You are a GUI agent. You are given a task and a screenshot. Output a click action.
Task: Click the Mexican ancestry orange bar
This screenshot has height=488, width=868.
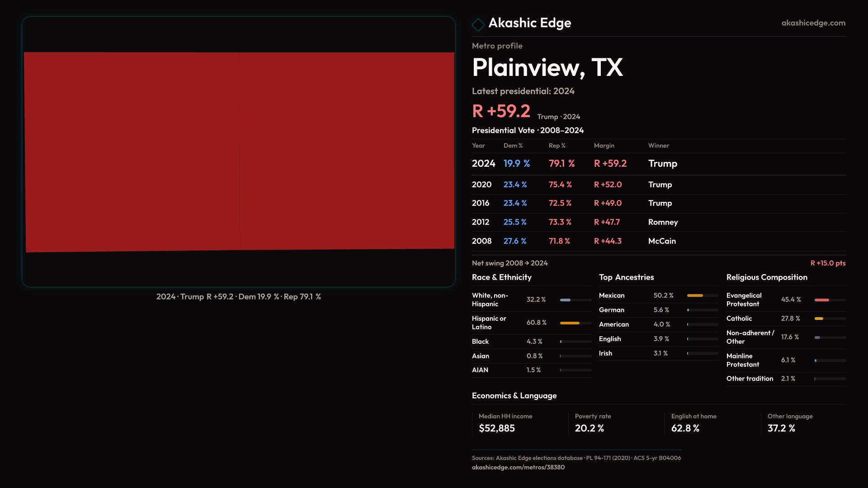(x=695, y=296)
